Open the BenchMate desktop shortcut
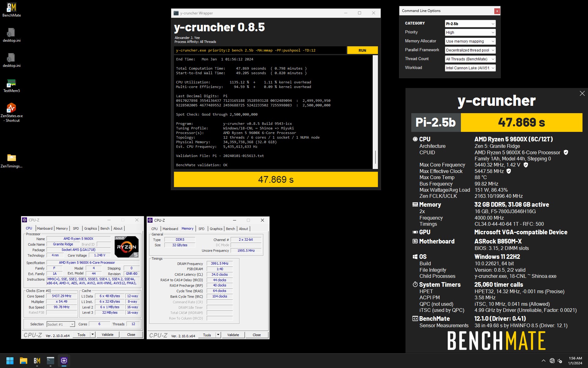The height and width of the screenshot is (368, 588). (12, 10)
